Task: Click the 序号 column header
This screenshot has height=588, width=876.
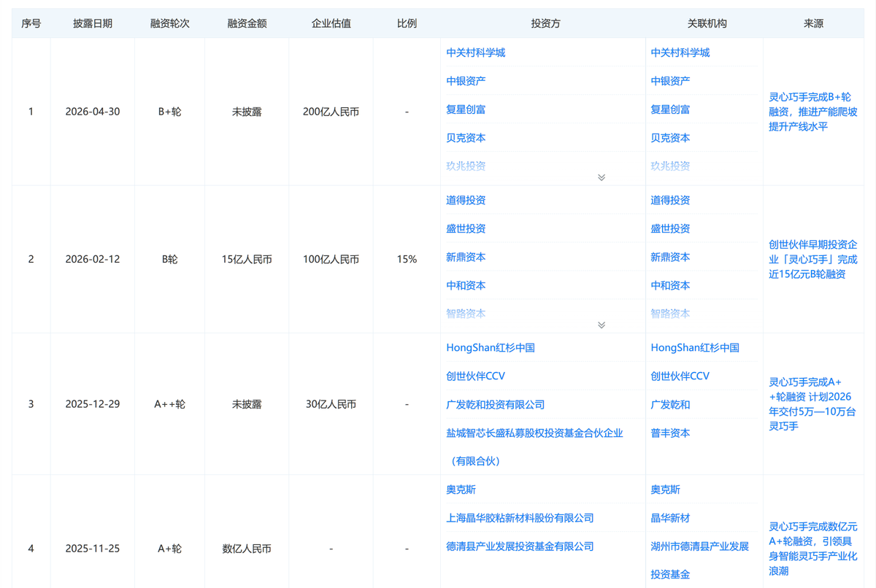Action: tap(31, 23)
